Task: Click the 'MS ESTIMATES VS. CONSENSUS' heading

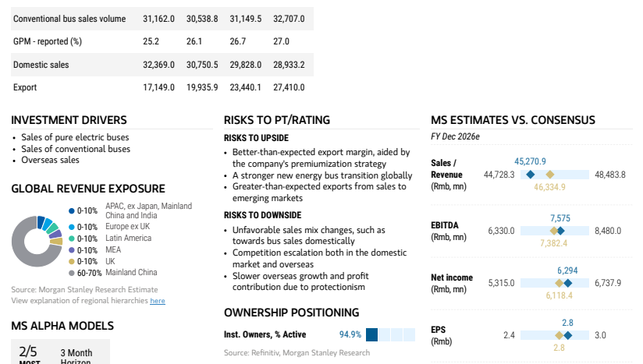Action: coord(513,120)
